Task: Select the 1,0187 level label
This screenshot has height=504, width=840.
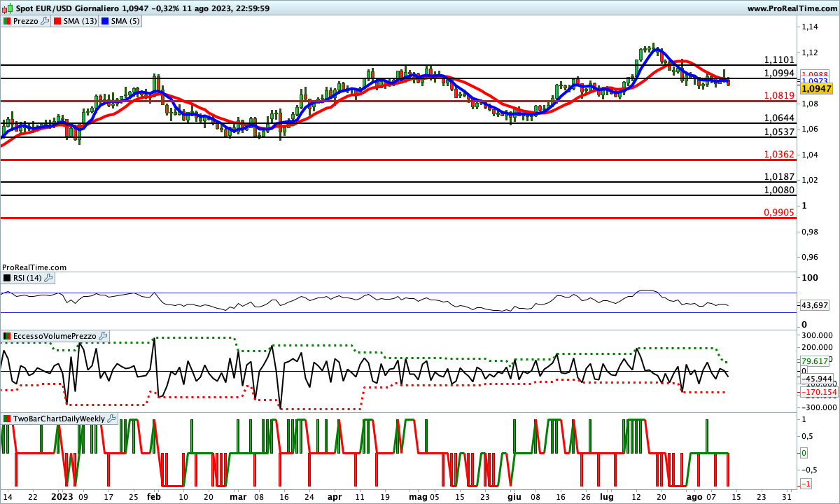Action: tap(780, 176)
